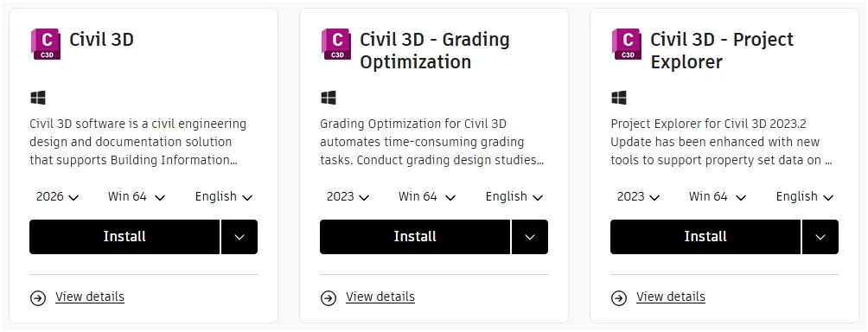
Task: Click the Civil 3D product logo icon
Action: point(46,44)
